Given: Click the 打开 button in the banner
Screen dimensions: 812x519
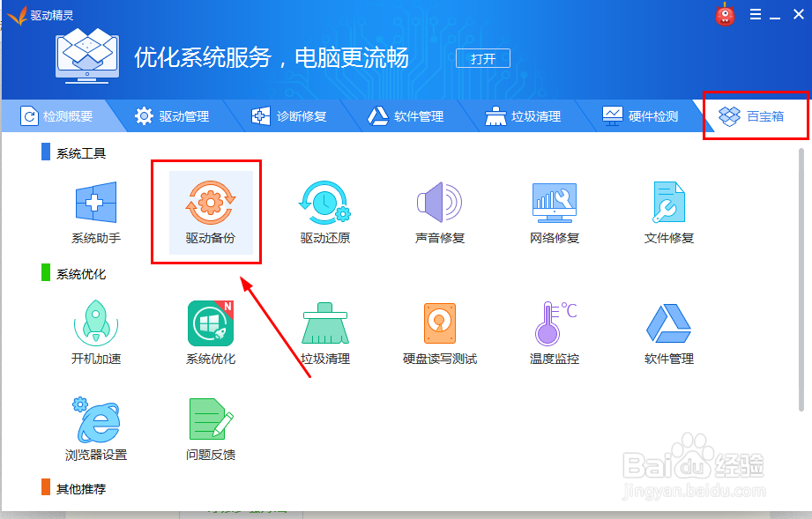Looking at the screenshot, I should click(x=482, y=58).
